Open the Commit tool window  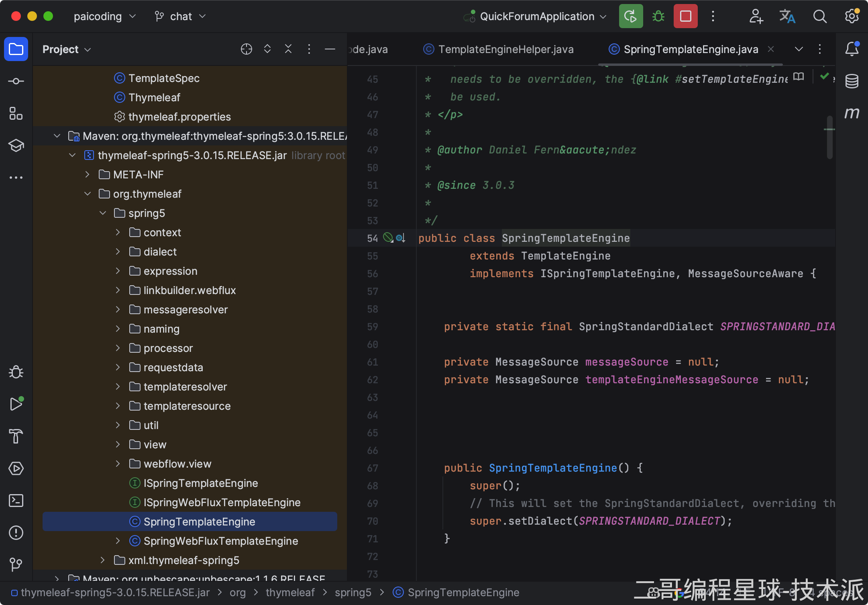click(16, 81)
